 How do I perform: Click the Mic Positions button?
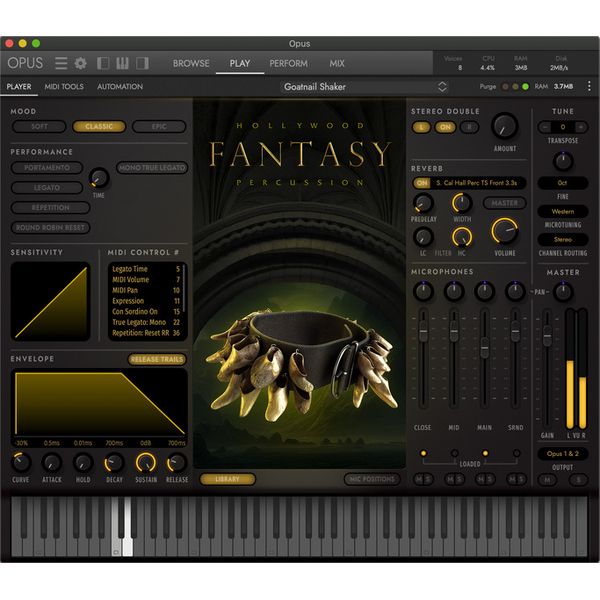(372, 479)
